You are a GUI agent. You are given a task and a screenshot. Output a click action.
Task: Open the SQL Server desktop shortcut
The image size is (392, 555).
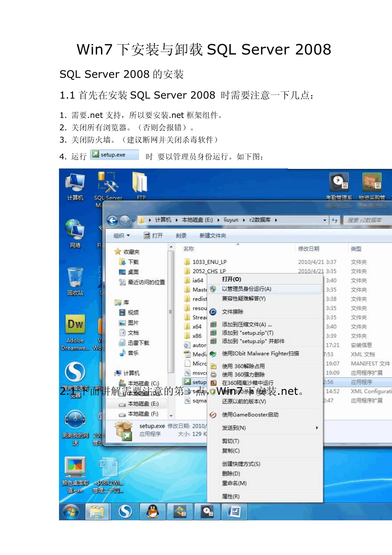[x=108, y=187]
